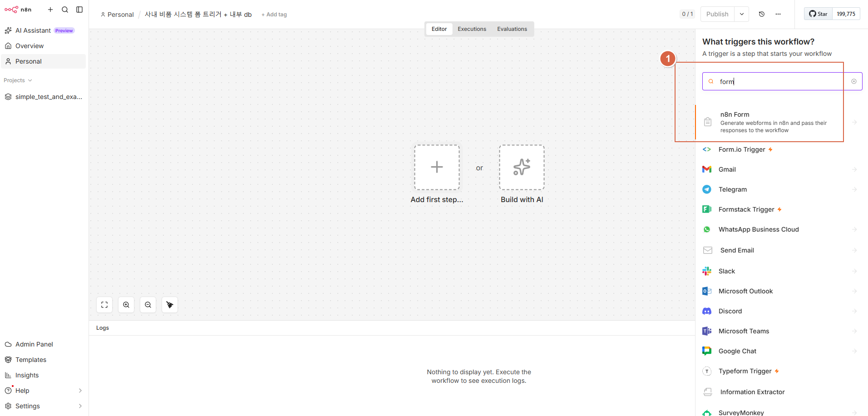Open workflow history clock icon

click(762, 14)
